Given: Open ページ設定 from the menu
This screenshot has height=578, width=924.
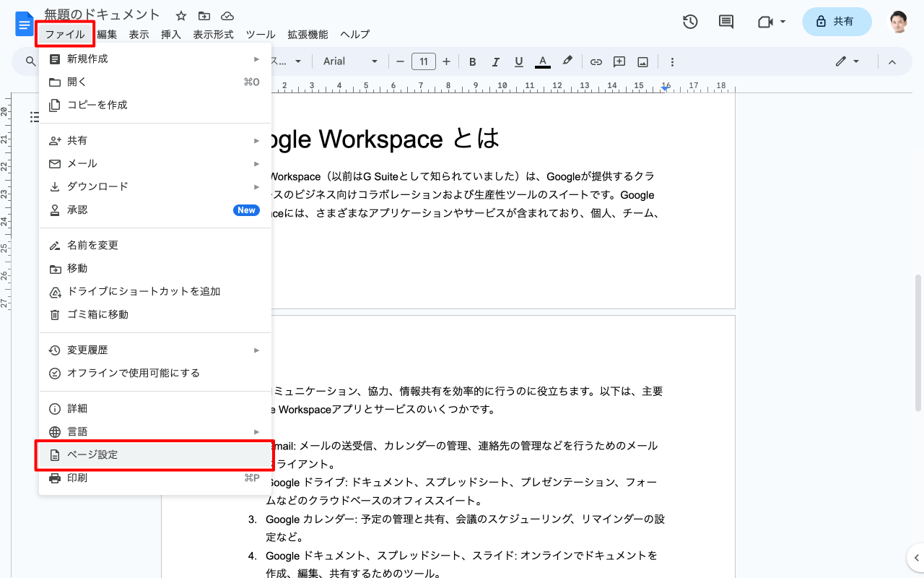Looking at the screenshot, I should coord(155,454).
